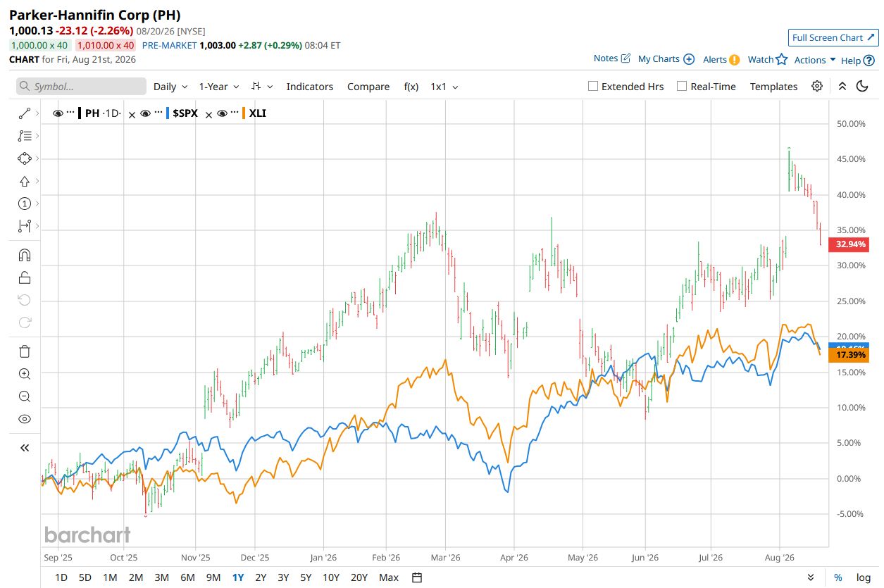This screenshot has width=884, height=588.
Task: Open the Fibonacci and retracement tools group
Action: 24,136
